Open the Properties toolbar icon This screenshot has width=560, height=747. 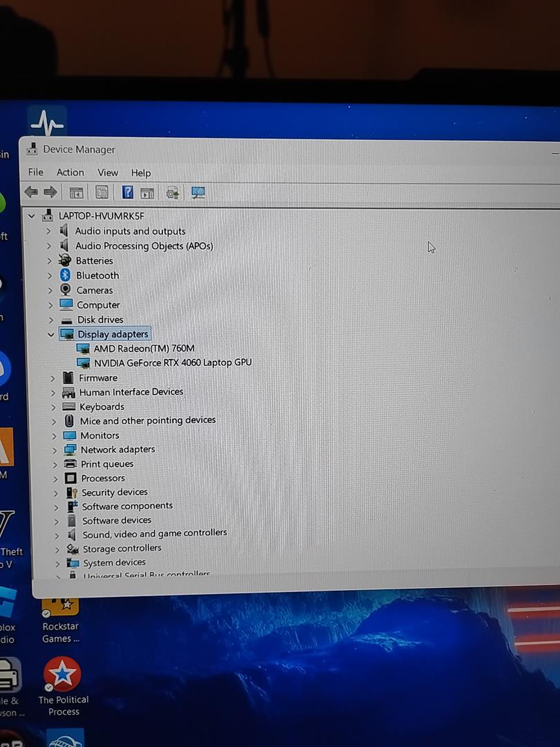(x=102, y=192)
